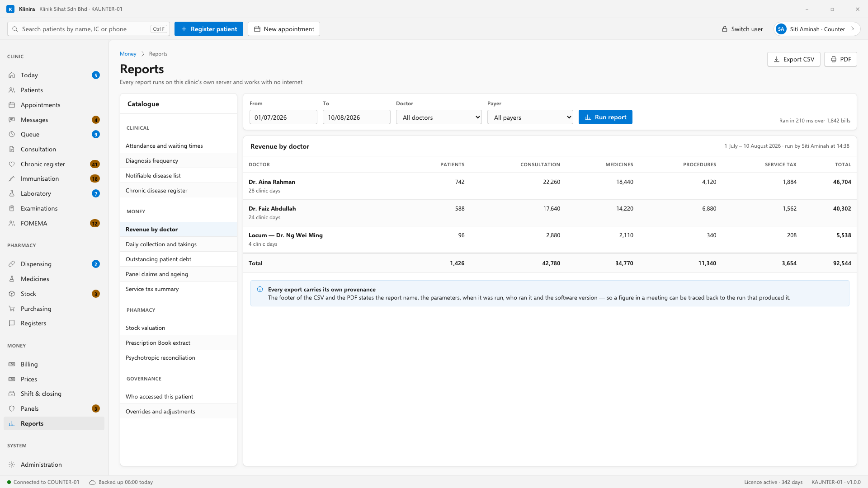Click the TOTAL column header
Image resolution: width=868 pixels, height=488 pixels.
click(843, 164)
